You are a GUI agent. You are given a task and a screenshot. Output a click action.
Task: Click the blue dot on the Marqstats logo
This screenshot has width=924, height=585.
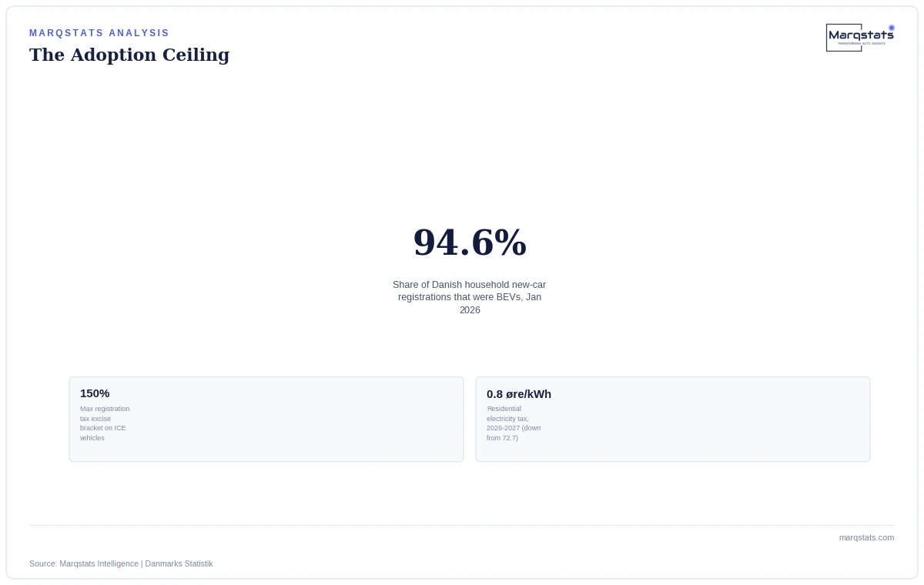(892, 28)
